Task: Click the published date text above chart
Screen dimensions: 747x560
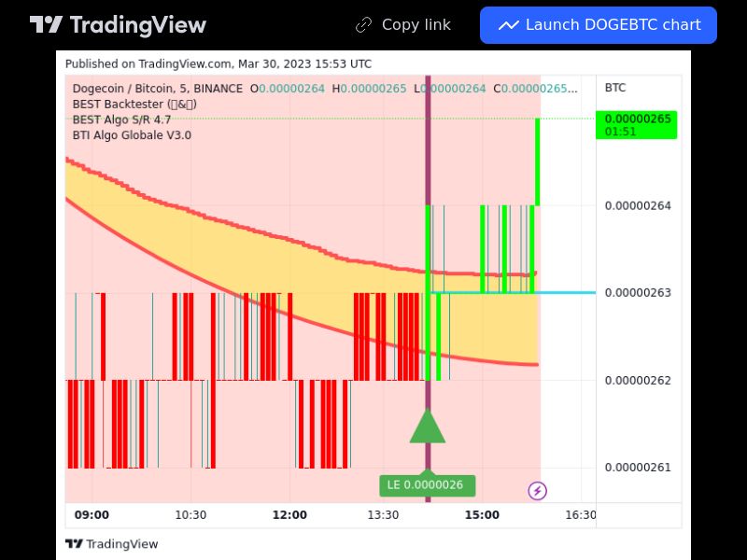Action: click(218, 63)
